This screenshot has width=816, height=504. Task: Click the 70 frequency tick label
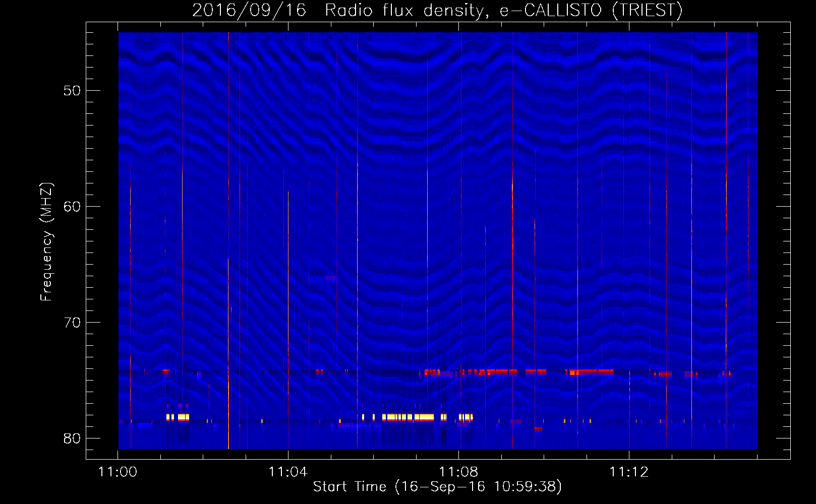point(72,323)
